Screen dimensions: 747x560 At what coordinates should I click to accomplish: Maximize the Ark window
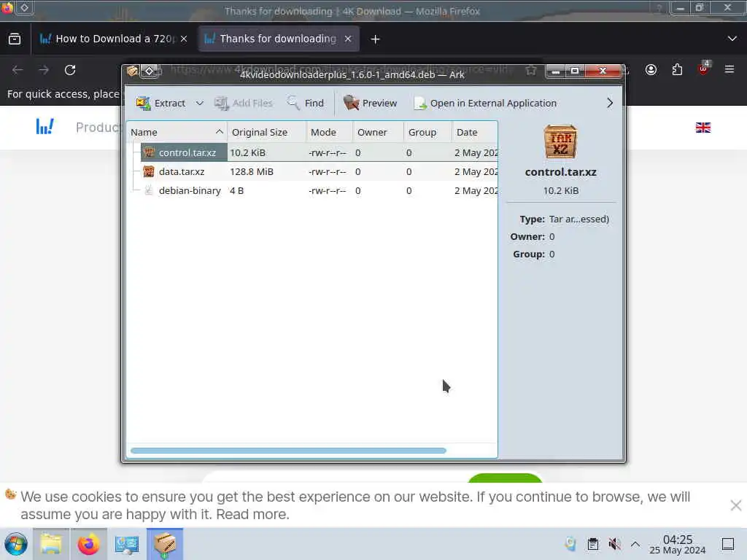coord(575,71)
